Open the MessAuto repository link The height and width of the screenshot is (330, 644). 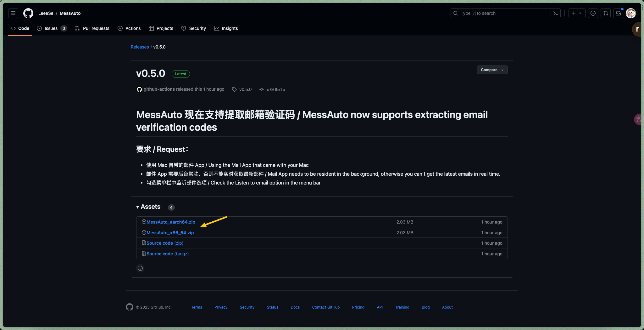tap(70, 13)
